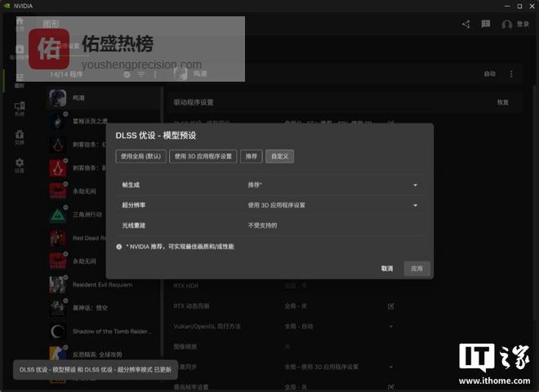
Task: Click the edit icon for RTX 动态范围
Action: coord(391,306)
